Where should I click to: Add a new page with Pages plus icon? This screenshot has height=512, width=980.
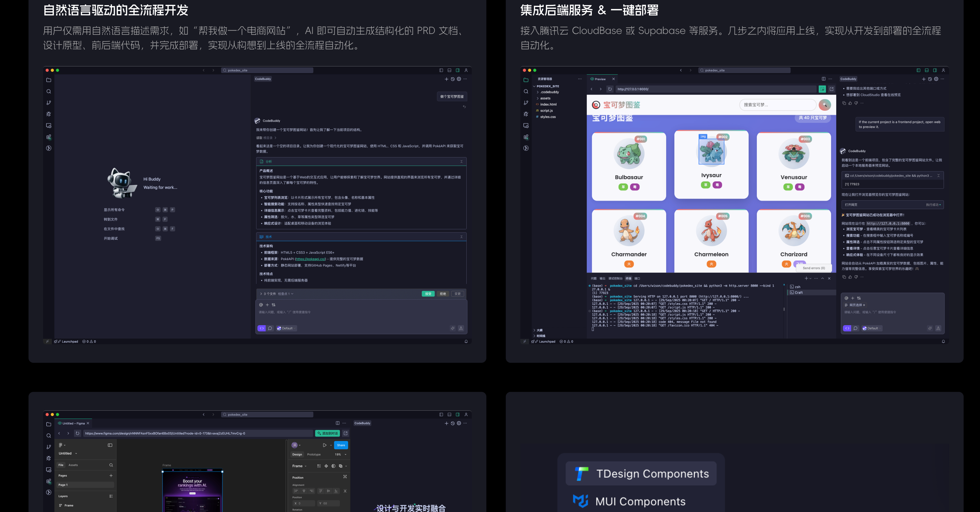pyautogui.click(x=111, y=476)
